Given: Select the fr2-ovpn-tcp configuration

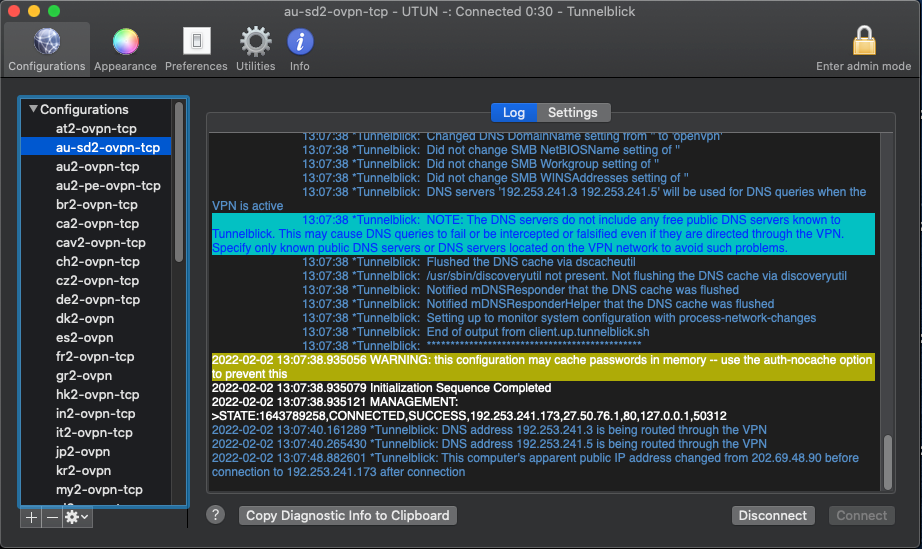Looking at the screenshot, I should [96, 356].
